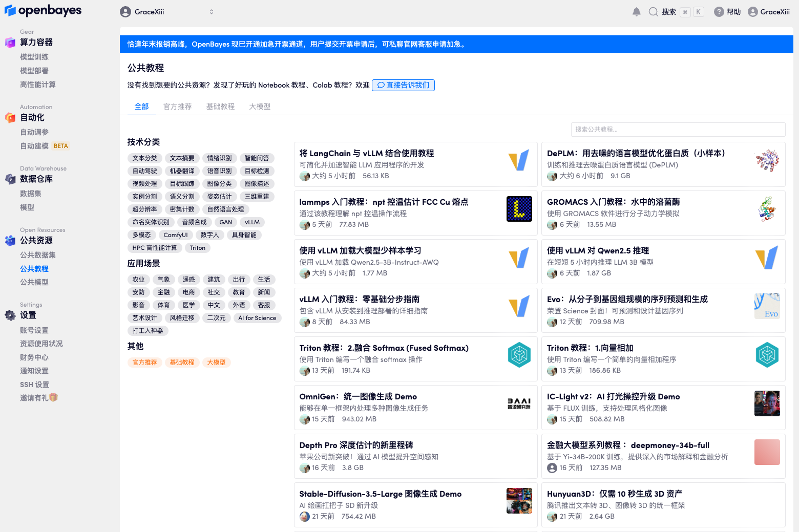Screen dimensions: 799x532
Task: Click the 搜索公共教程 search field
Action: tap(678, 130)
